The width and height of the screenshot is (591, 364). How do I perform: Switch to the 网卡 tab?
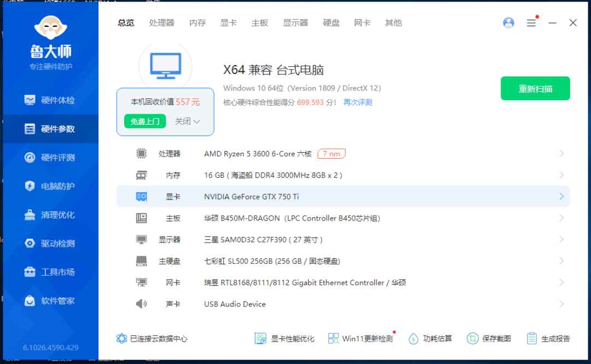click(362, 23)
